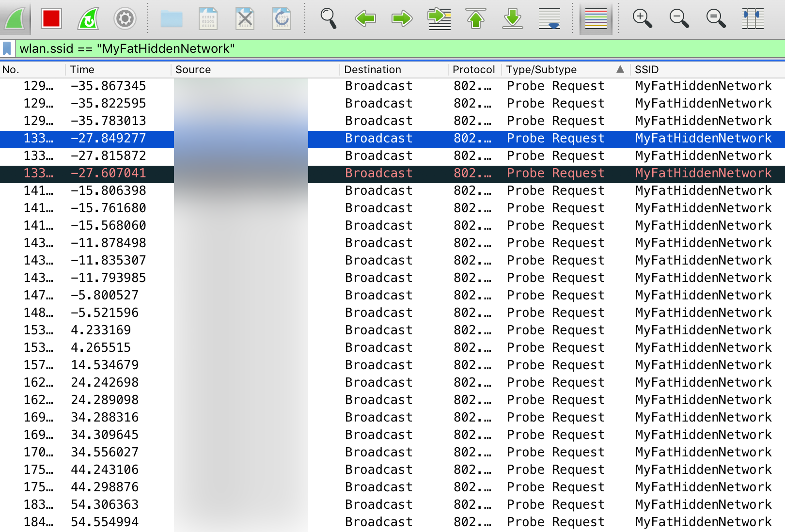The image size is (785, 532).
Task: Click the wlan.ssid display filter field
Action: click(x=388, y=48)
